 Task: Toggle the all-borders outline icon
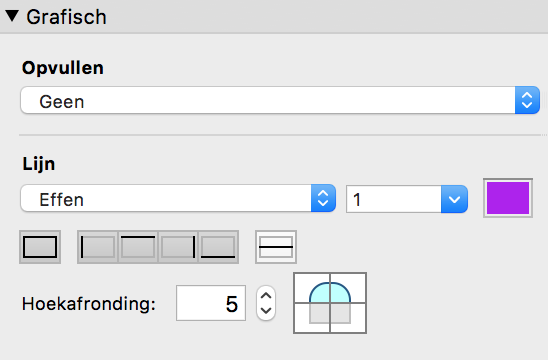coord(40,247)
